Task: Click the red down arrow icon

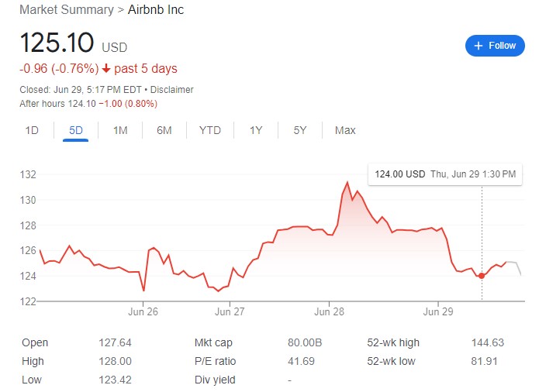Action: (105, 69)
